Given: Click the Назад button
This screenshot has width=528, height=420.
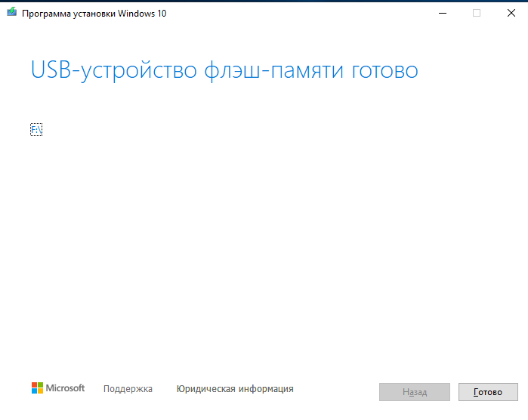Looking at the screenshot, I should [x=415, y=392].
